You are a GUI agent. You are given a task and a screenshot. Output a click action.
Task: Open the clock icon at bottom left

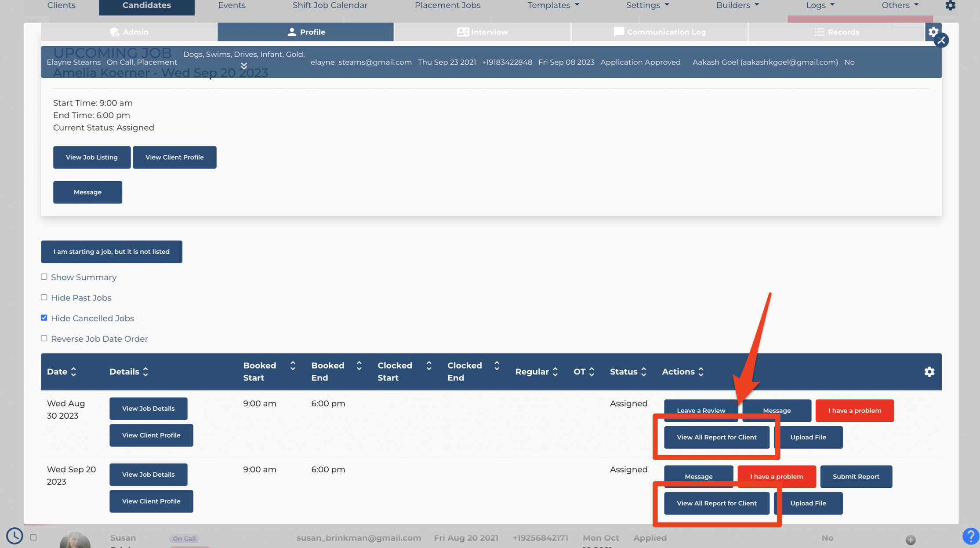coord(15,536)
